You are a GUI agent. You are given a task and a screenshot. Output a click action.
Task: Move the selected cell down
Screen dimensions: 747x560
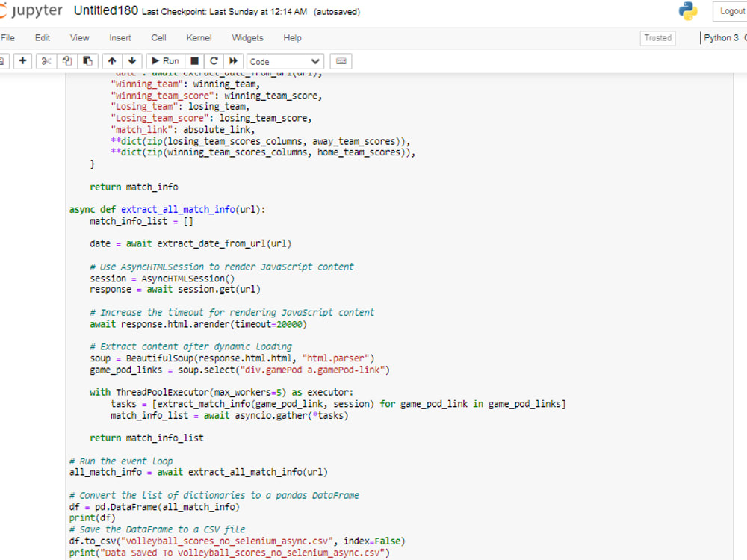pos(131,60)
